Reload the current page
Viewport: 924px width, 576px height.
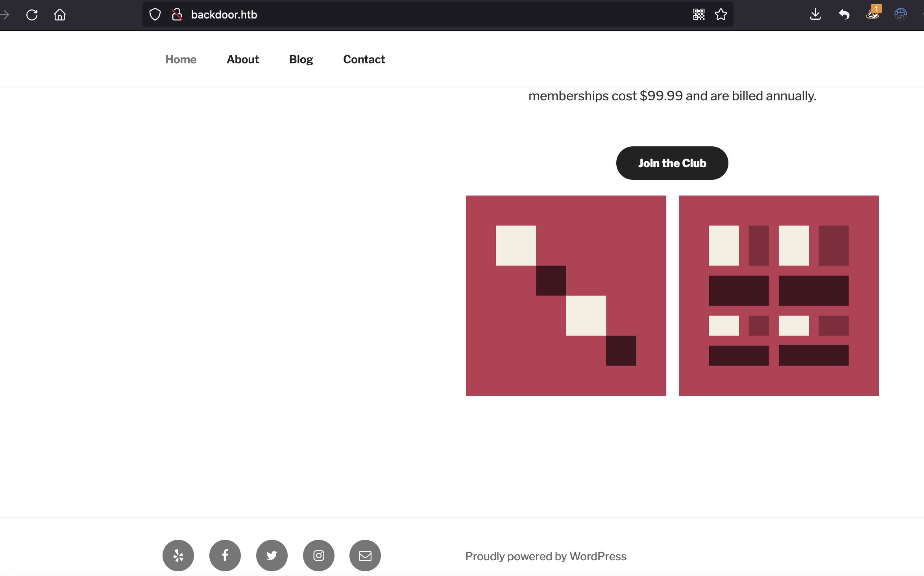coord(32,15)
